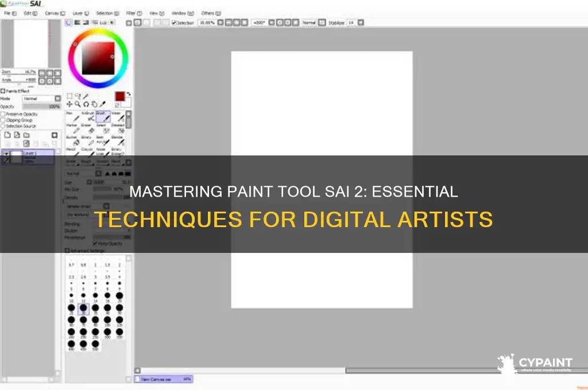The image size is (588, 390).
Task: Open the Selection menu
Action: tap(107, 13)
